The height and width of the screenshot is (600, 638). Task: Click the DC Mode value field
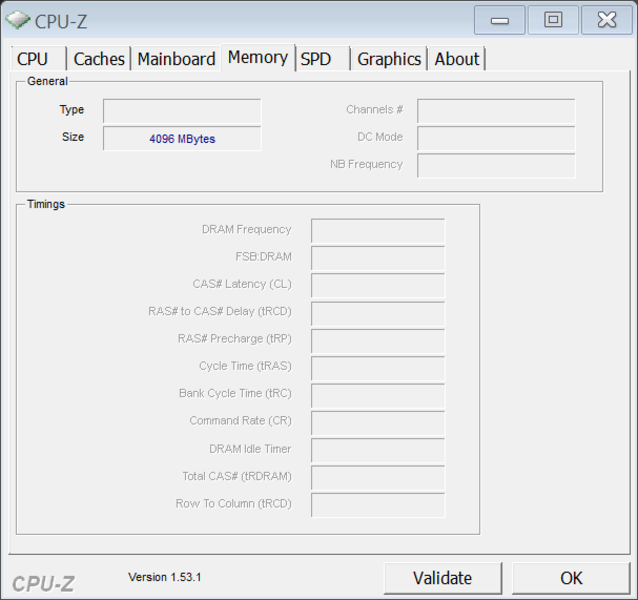pos(496,138)
